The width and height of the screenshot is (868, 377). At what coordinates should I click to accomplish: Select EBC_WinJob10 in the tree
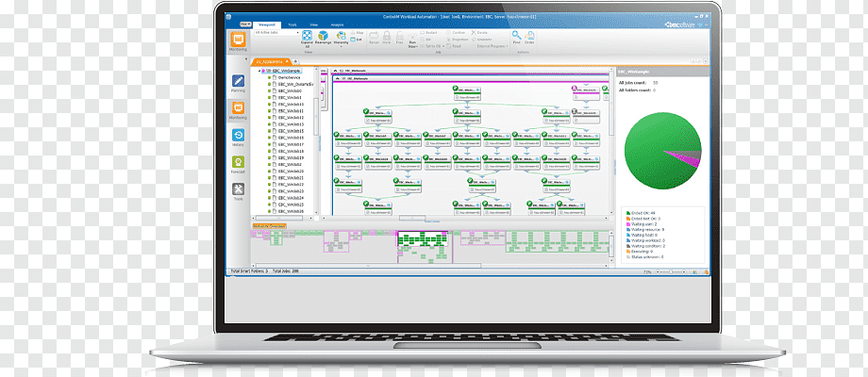291,104
